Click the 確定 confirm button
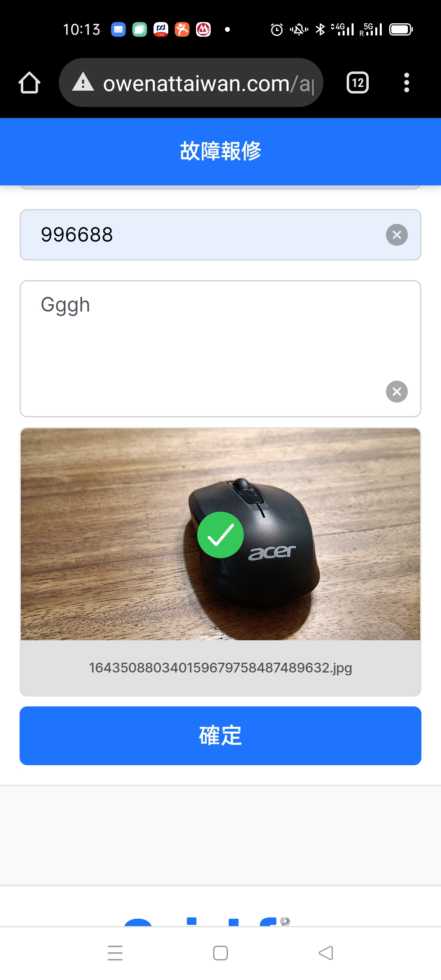441x980 pixels. click(x=220, y=736)
